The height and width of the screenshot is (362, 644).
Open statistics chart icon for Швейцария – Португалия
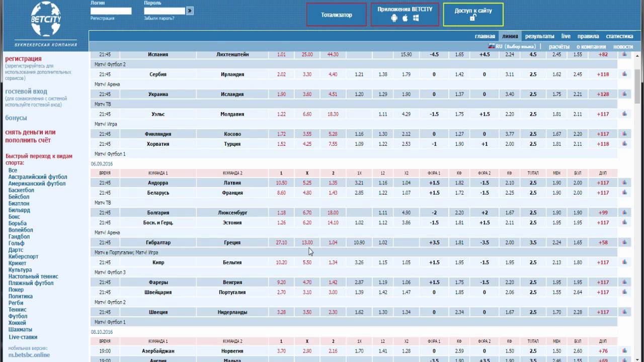coord(625,292)
